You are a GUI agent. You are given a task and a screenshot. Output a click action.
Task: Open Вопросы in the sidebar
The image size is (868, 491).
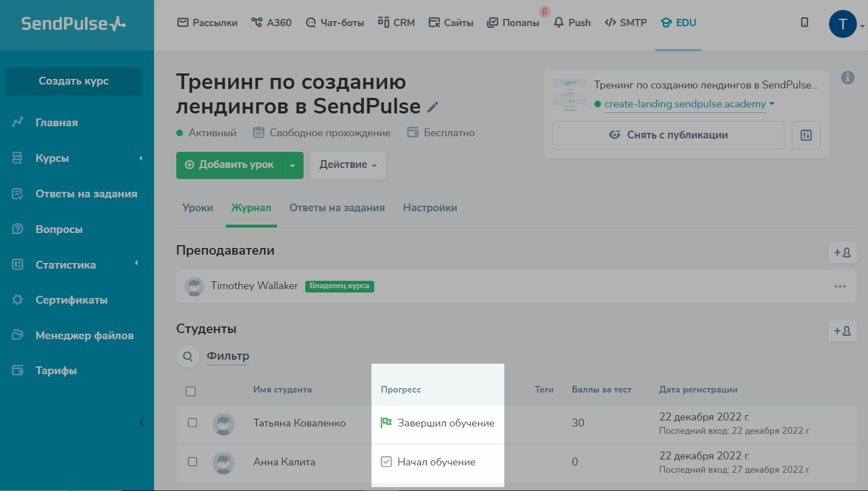[x=59, y=229]
